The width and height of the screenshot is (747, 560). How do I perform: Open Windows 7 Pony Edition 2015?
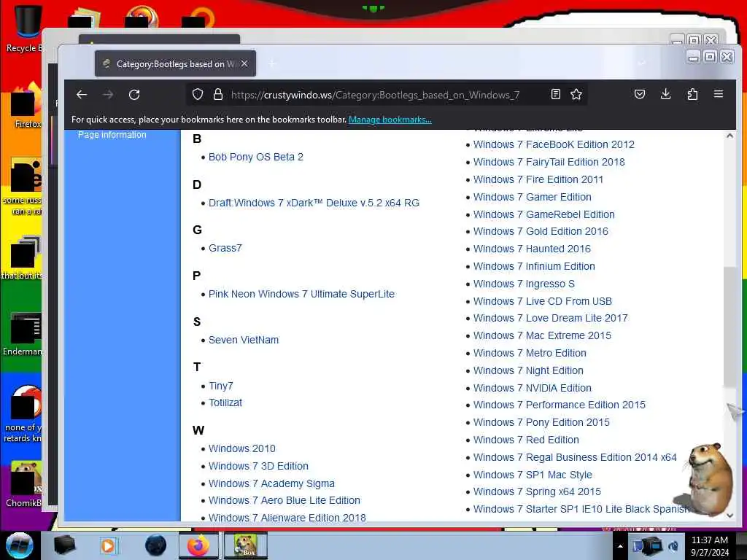[x=541, y=422]
